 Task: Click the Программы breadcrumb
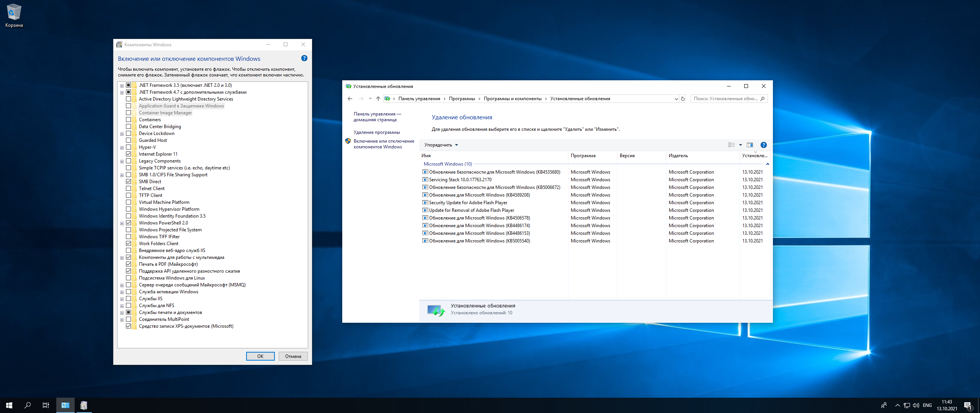pyautogui.click(x=462, y=99)
